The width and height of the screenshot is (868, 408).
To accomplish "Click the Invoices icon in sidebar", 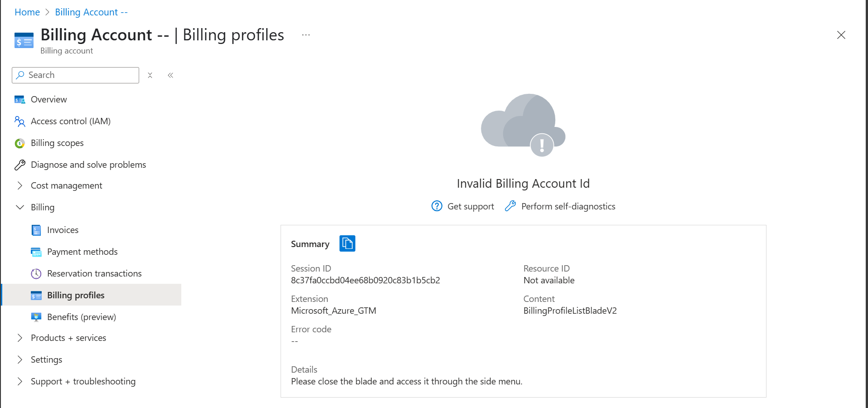I will click(36, 230).
